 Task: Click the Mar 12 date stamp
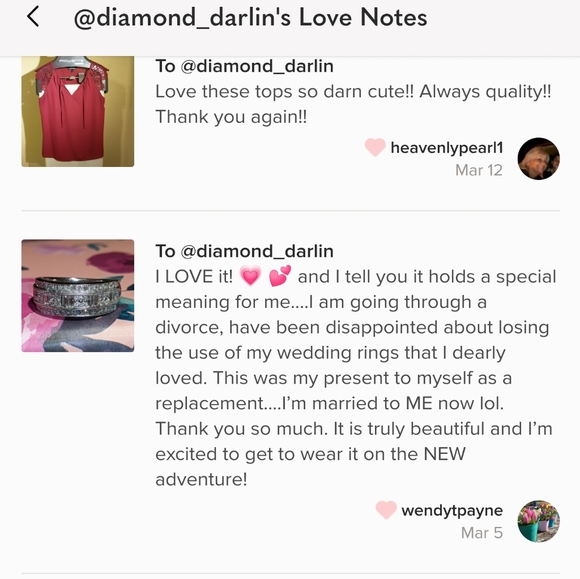point(479,170)
